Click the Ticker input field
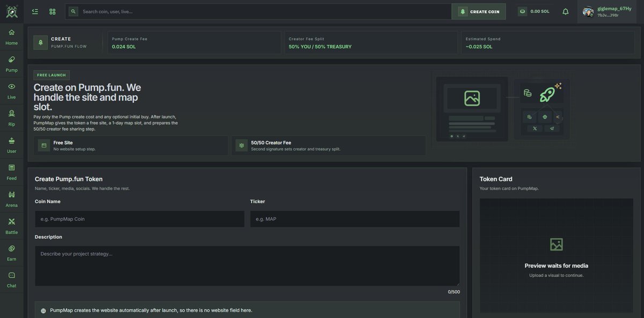This screenshot has width=644, height=318. (355, 219)
